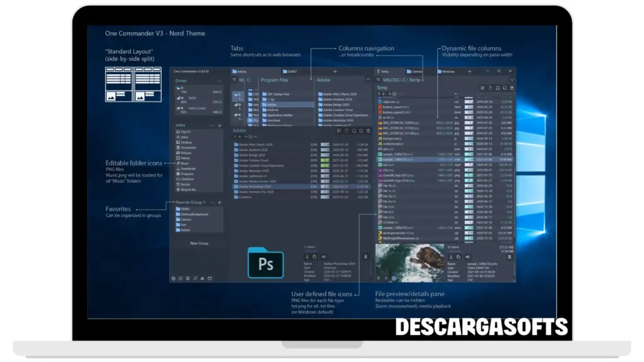This screenshot has width=644, height=362.
Task: Click the history clock icon in bottom-left toolbar
Action: [180, 278]
